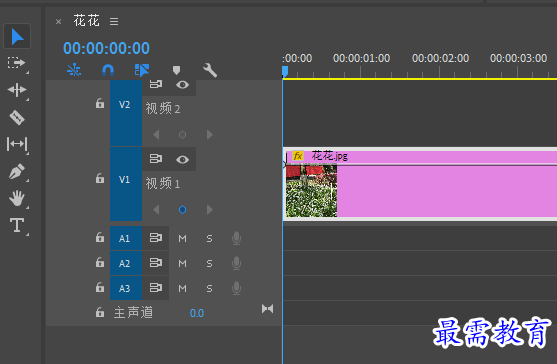Click the 00:00:00:00 playhead timecode
Viewport: 557px width, 364px height.
tap(106, 48)
